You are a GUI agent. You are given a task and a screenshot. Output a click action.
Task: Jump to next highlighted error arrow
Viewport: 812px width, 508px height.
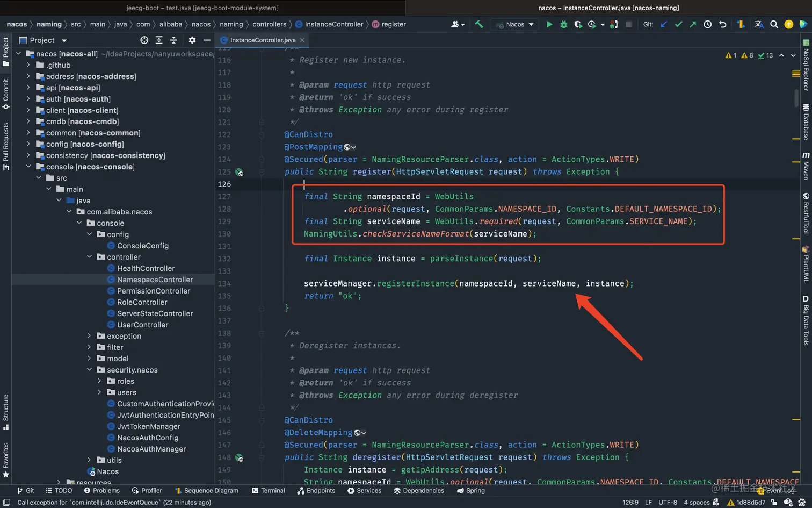[793, 55]
